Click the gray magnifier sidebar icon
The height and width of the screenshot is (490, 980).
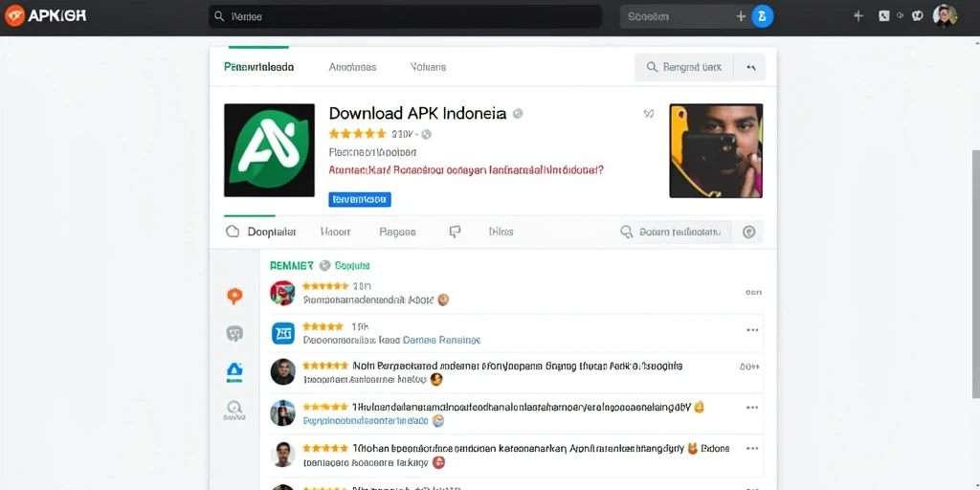tap(234, 410)
